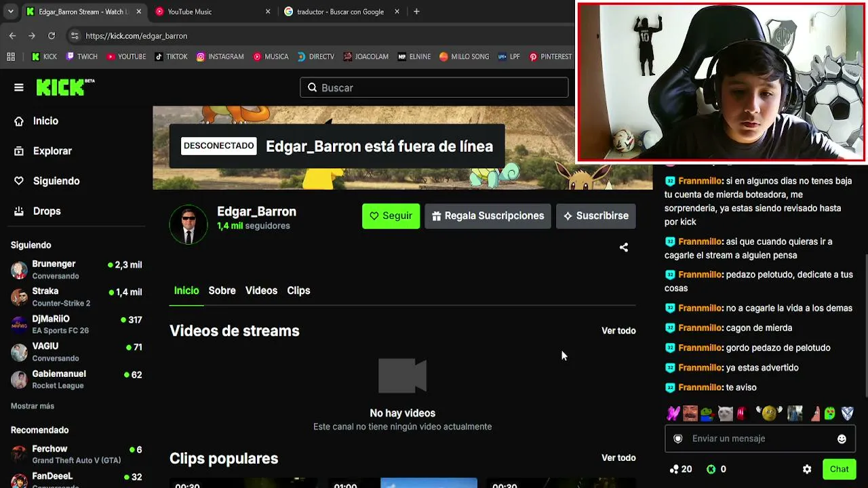Click the shield identity icon in chat input
This screenshot has width=868, height=488.
coord(677,439)
